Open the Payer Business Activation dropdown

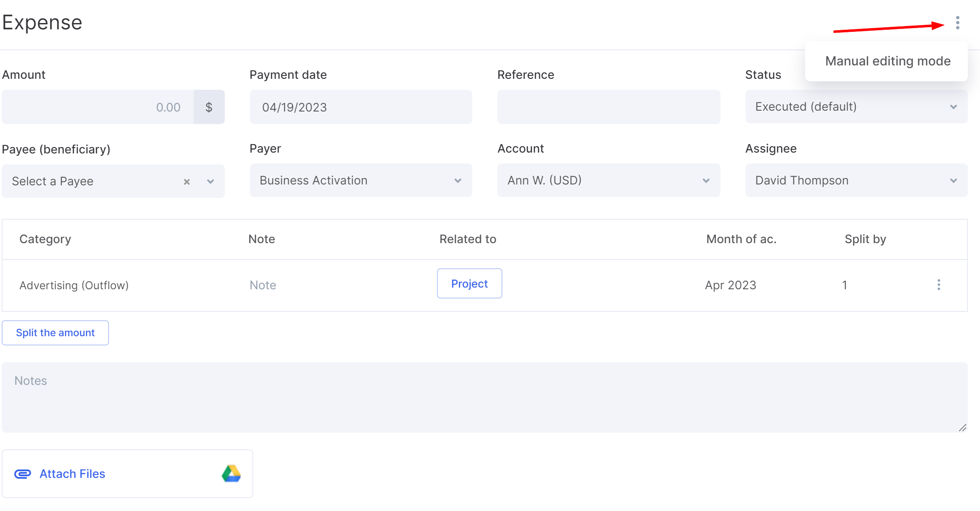pyautogui.click(x=361, y=181)
